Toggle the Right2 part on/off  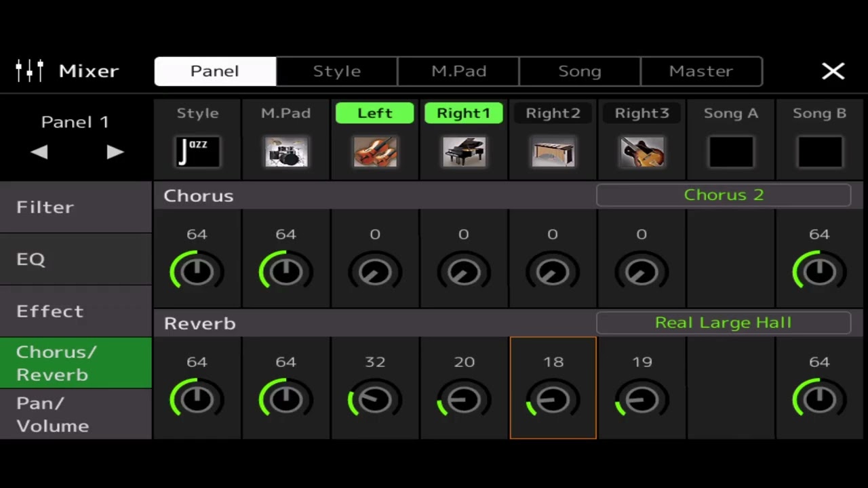pyautogui.click(x=553, y=113)
